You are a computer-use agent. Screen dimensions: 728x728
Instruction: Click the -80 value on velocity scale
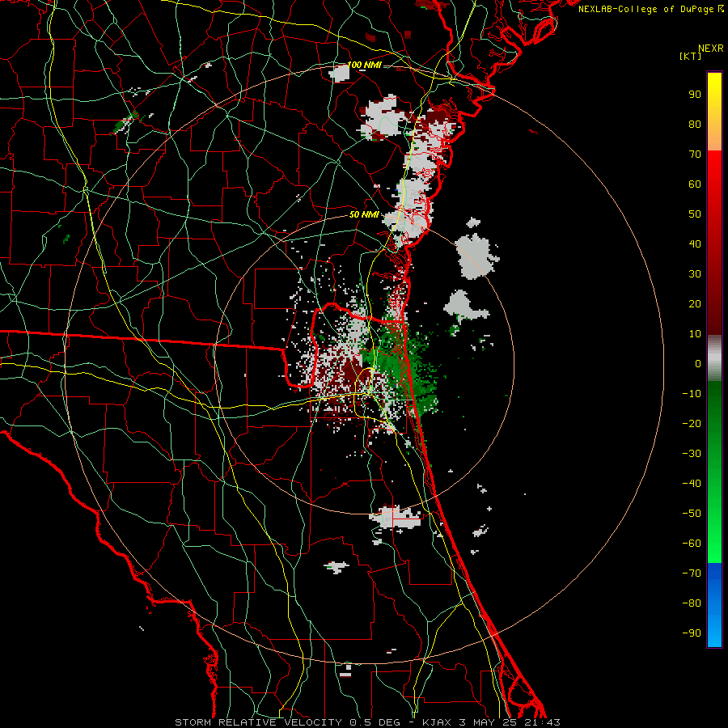pyautogui.click(x=692, y=603)
